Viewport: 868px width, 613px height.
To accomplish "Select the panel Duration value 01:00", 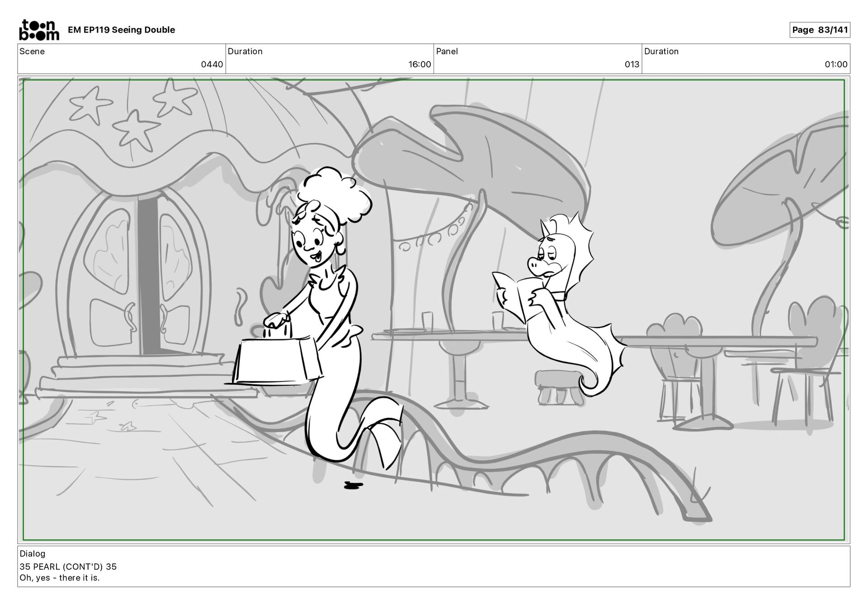I will pos(835,64).
